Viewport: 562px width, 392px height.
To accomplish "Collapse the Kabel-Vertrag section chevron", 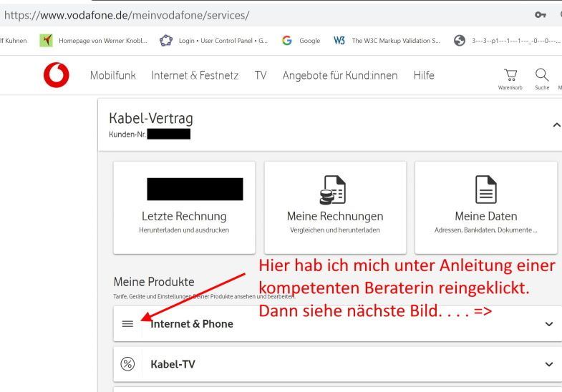I will (556, 125).
